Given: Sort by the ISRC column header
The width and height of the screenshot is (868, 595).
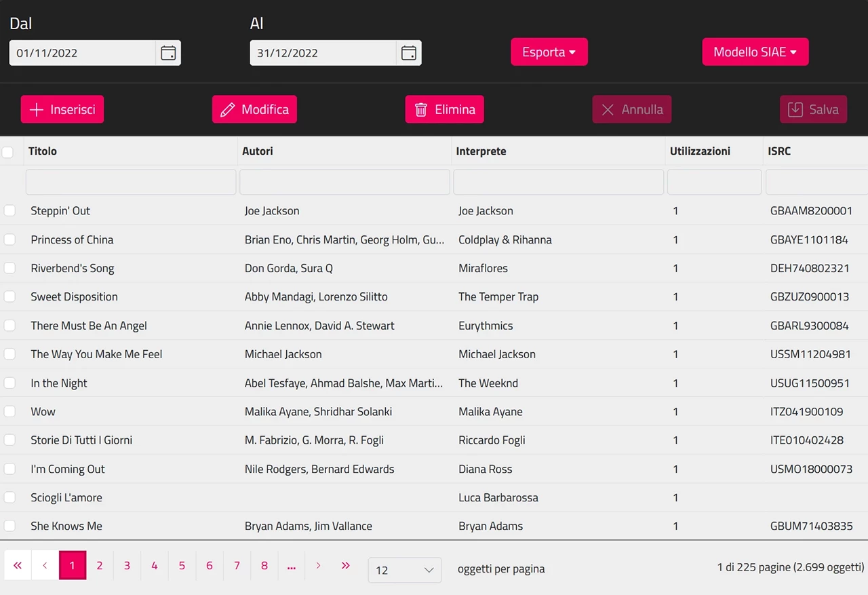Looking at the screenshot, I should pyautogui.click(x=779, y=151).
